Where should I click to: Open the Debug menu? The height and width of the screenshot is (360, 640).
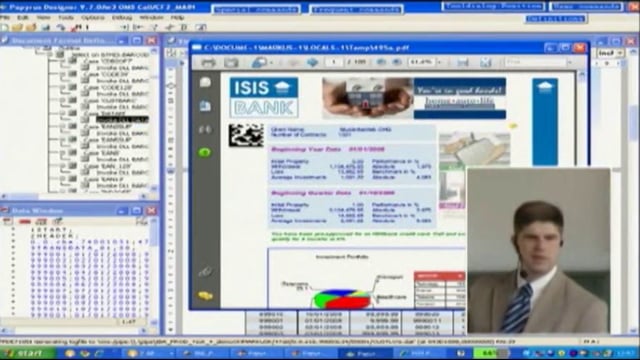[x=122, y=18]
